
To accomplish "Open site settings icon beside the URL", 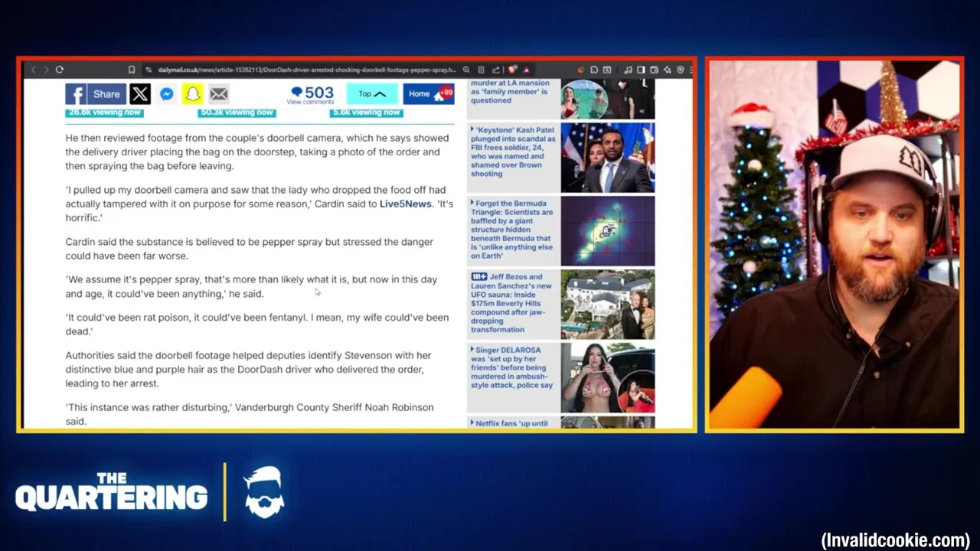I will point(149,70).
